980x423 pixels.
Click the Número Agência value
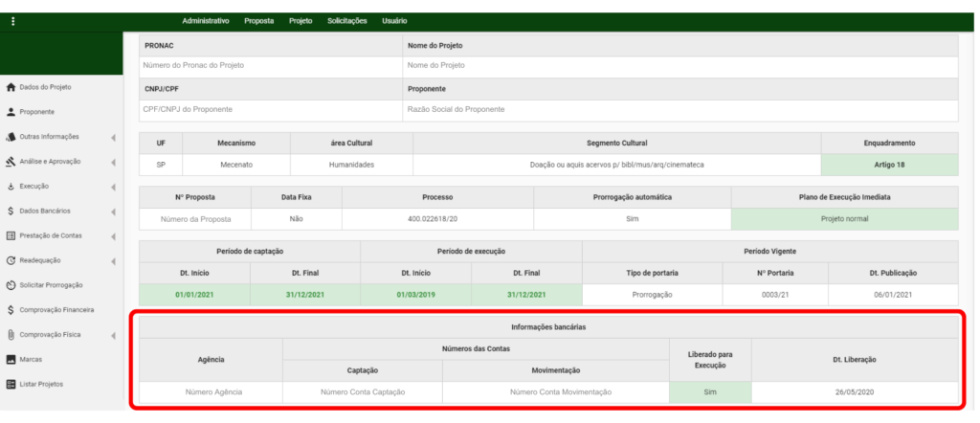pos(213,392)
